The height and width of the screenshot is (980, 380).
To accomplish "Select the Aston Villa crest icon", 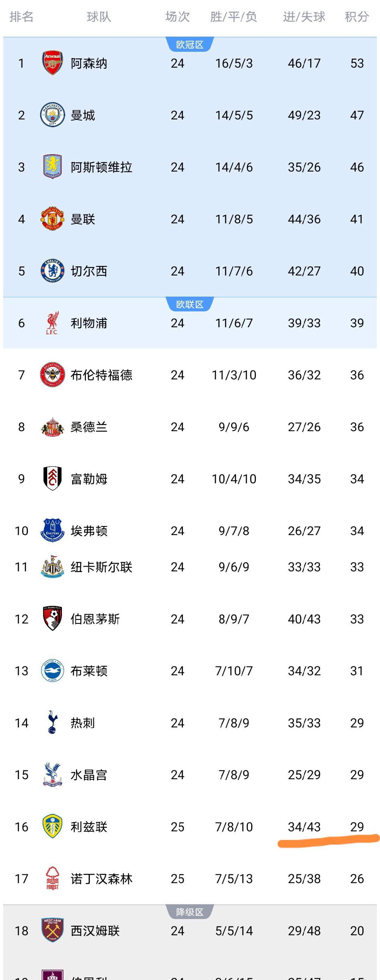I will tap(52, 167).
